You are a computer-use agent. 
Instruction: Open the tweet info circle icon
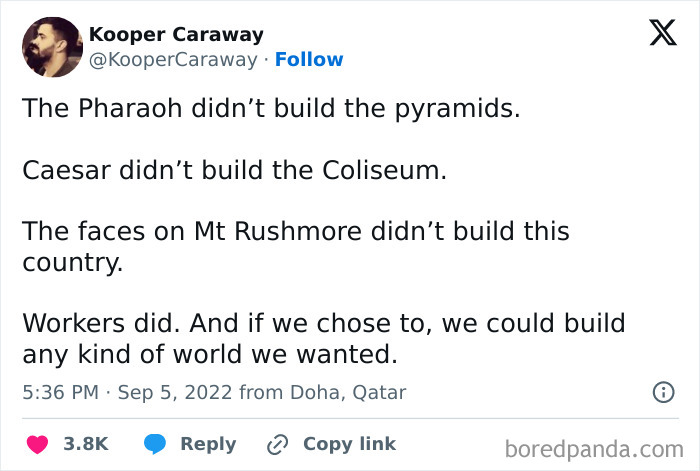pyautogui.click(x=662, y=393)
